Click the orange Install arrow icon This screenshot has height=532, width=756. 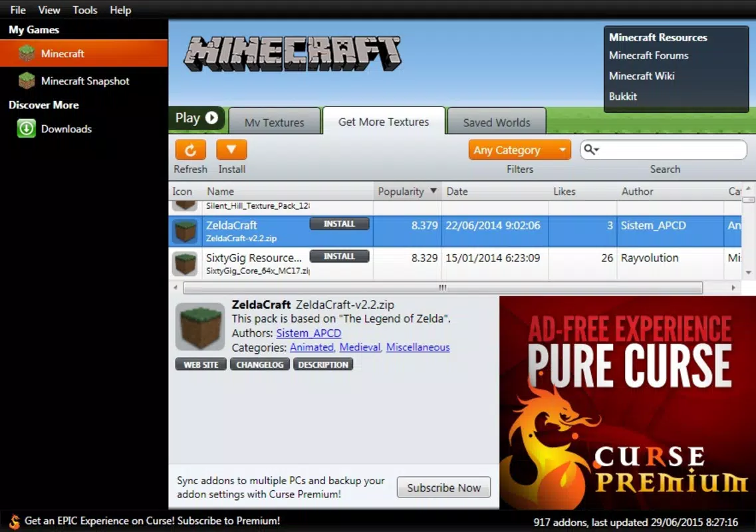click(231, 150)
